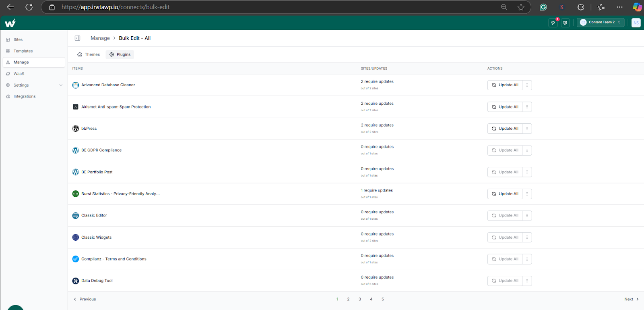Go to pagination page 3
Image resolution: width=644 pixels, height=310 pixels.
click(x=360, y=299)
